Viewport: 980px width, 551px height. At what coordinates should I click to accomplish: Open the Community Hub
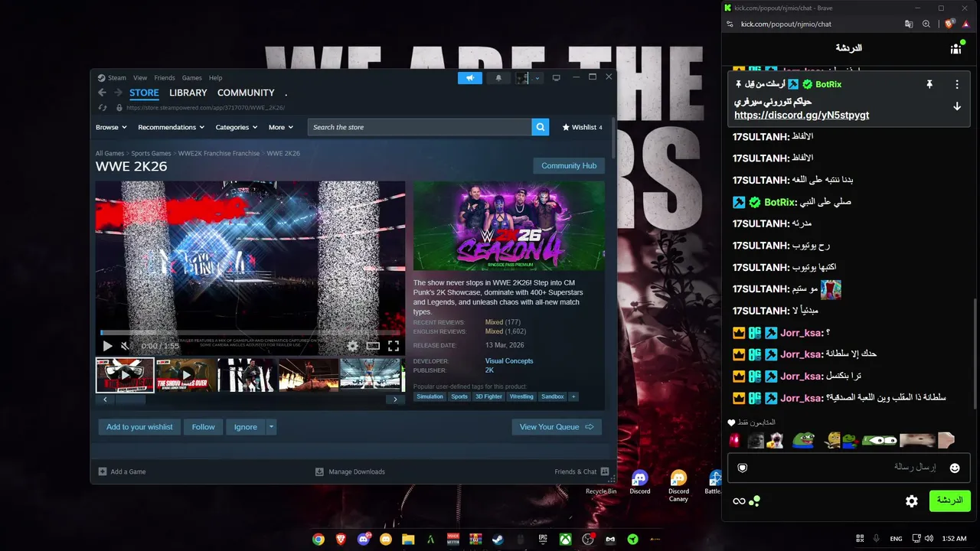click(x=569, y=166)
